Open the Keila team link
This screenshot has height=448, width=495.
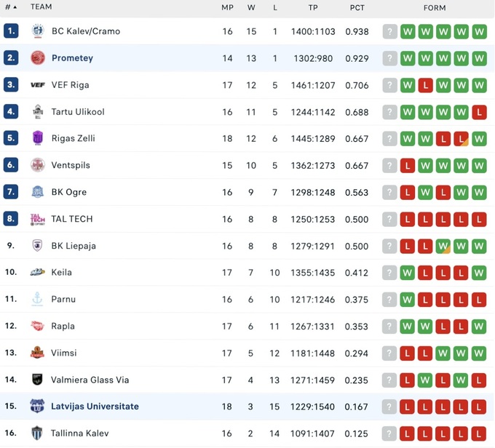tap(62, 273)
